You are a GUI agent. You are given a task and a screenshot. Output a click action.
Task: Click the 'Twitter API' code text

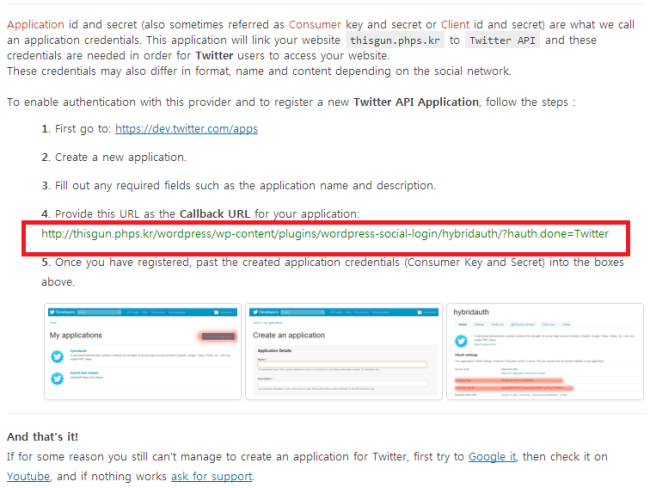click(x=502, y=40)
